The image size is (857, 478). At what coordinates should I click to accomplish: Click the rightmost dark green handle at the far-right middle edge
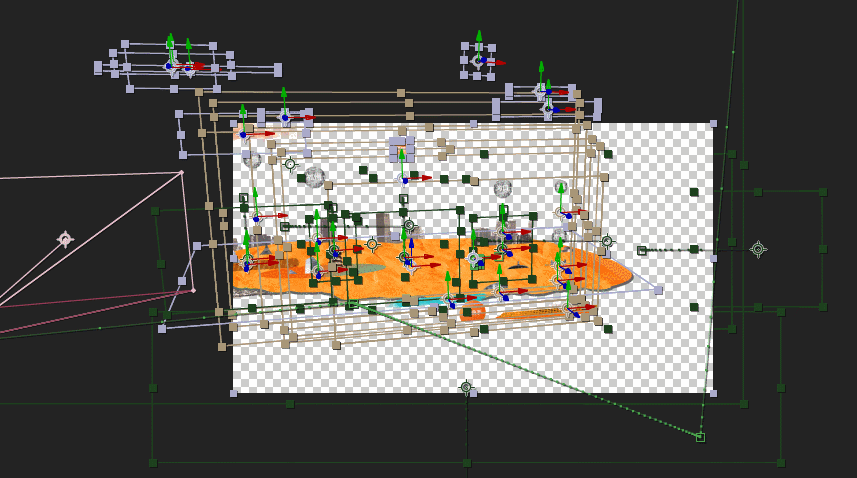(823, 249)
